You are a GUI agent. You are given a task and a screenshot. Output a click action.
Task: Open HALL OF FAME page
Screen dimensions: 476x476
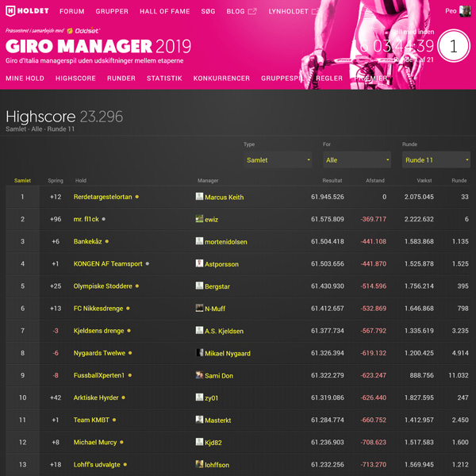pyautogui.click(x=165, y=11)
